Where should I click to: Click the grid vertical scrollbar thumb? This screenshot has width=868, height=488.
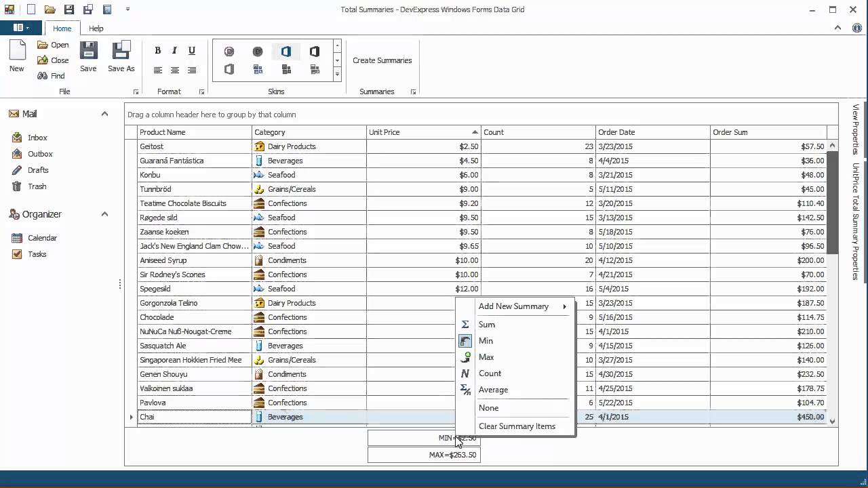pyautogui.click(x=833, y=202)
